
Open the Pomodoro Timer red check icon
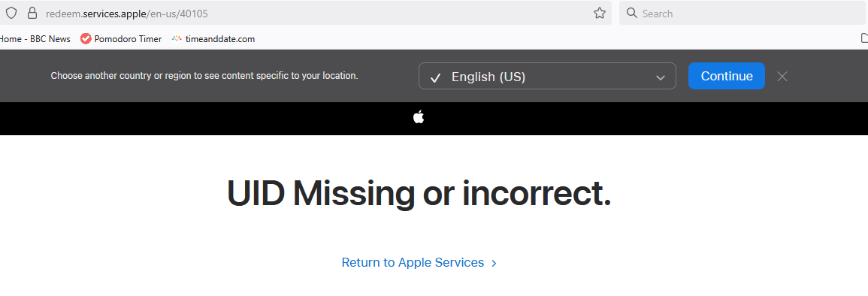(86, 39)
